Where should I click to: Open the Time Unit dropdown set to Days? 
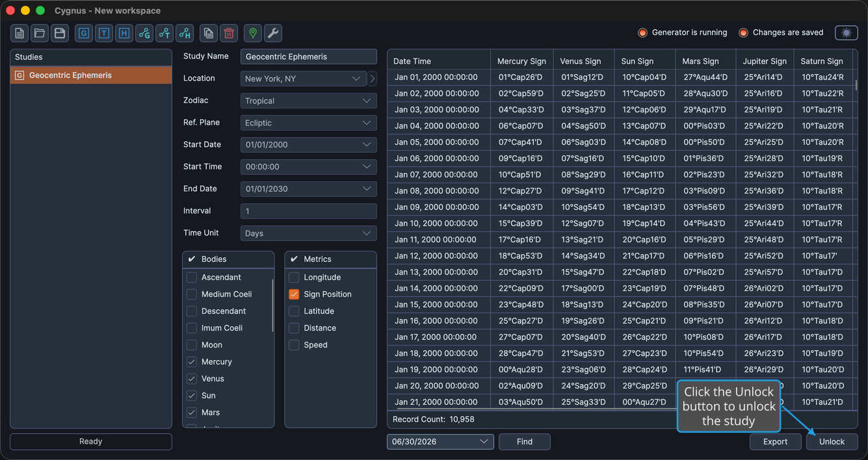coord(309,233)
